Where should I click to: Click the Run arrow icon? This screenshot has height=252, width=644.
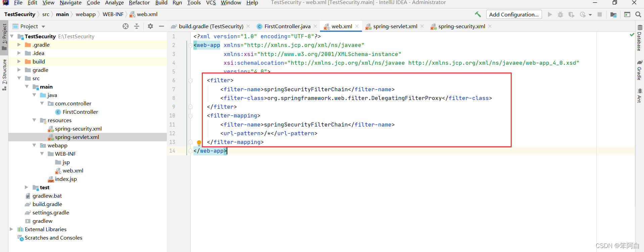(x=550, y=14)
